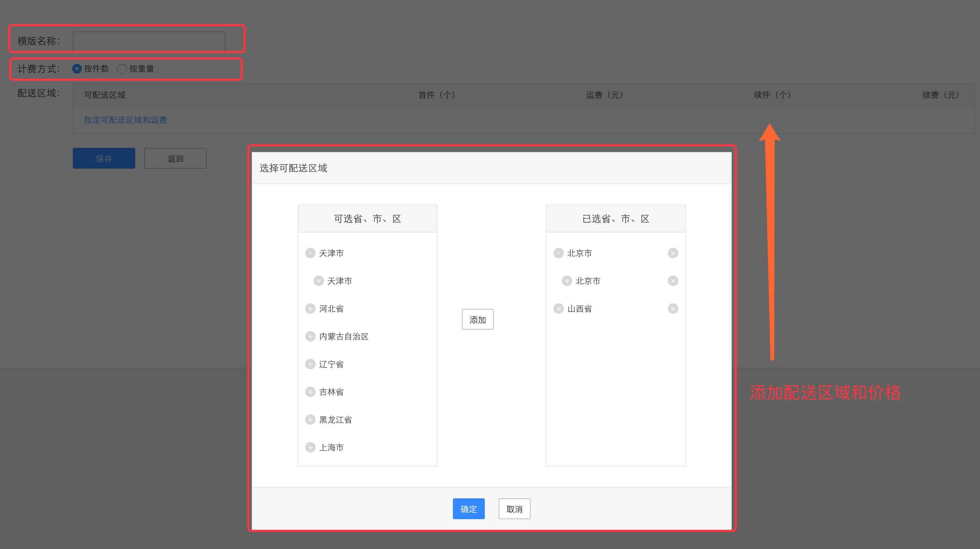
Task: Collapse top-level 北京市 in selected list
Action: 558,253
